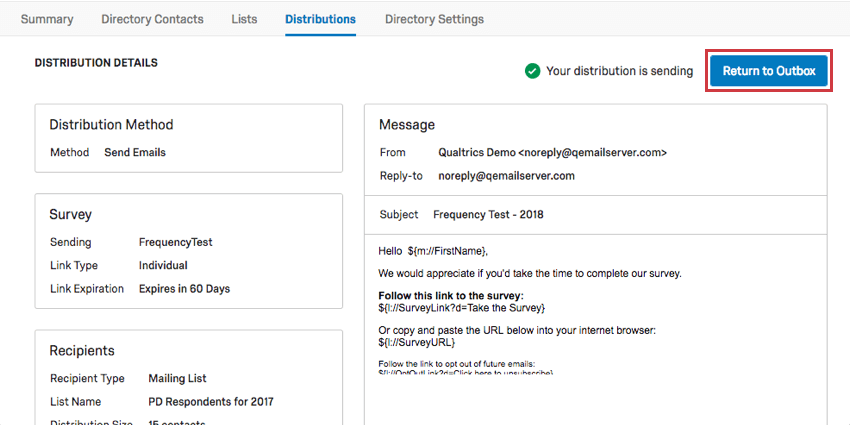Switch to Directory Contacts tab
The width and height of the screenshot is (850, 425).
(x=152, y=19)
